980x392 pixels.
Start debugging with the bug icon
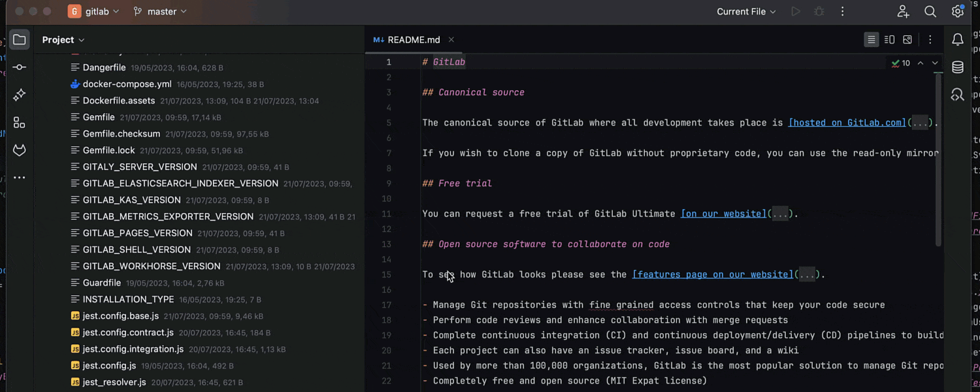tap(819, 11)
